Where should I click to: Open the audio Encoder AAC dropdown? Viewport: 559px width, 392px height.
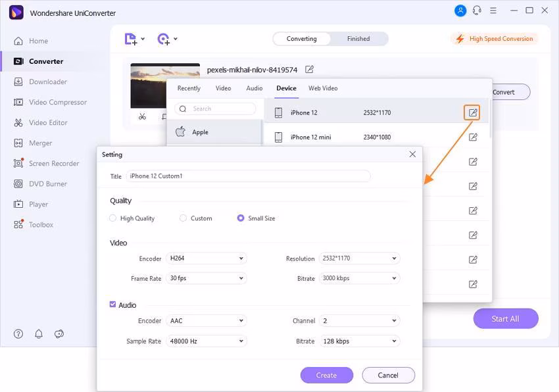(207, 321)
